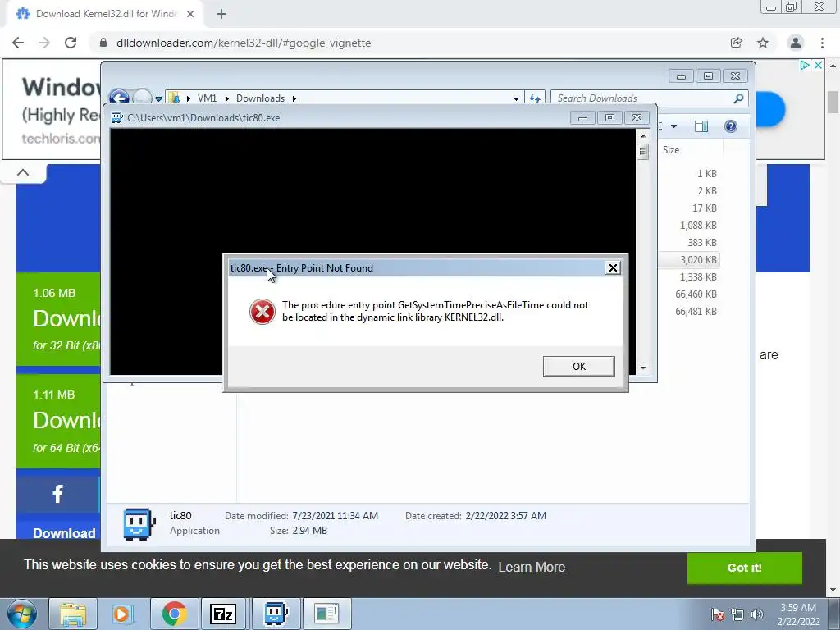Open the Chrome three-dot menu
The width and height of the screenshot is (840, 630).
822,43
